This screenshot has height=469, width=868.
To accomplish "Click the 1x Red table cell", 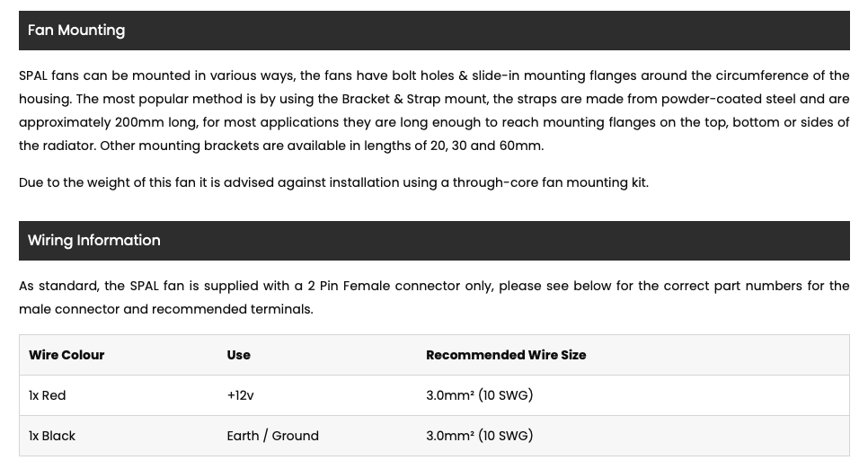I will 47,395.
